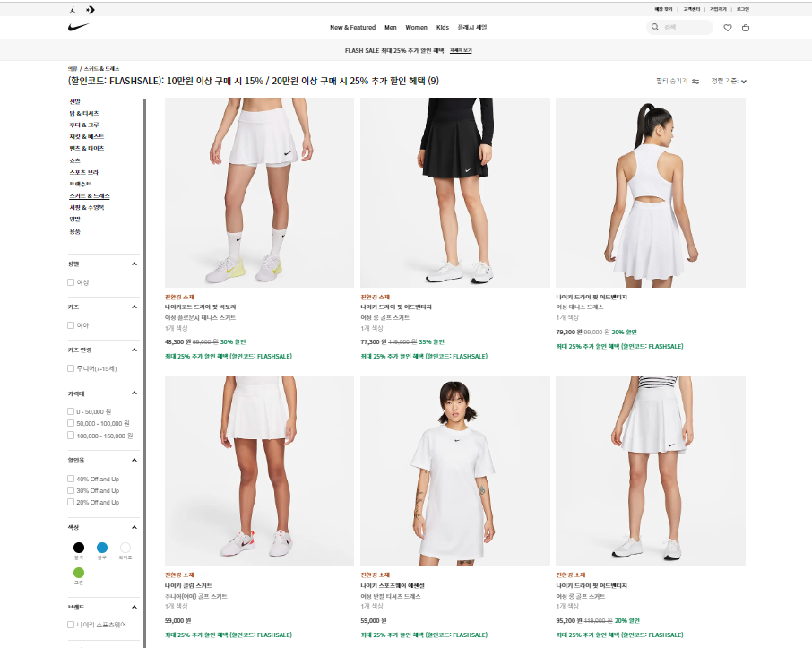Collapse the 성별 filter section

134,264
